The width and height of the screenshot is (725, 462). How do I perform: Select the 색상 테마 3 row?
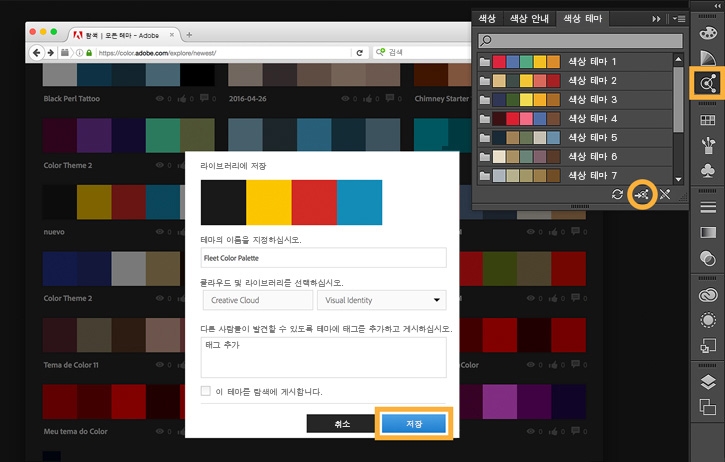coord(575,99)
